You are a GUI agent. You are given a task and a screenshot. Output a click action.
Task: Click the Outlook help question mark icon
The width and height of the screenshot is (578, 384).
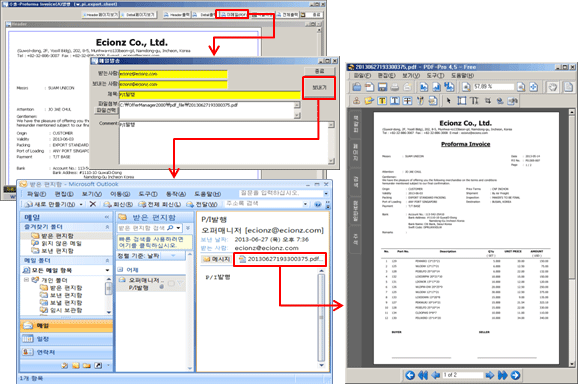click(x=318, y=204)
